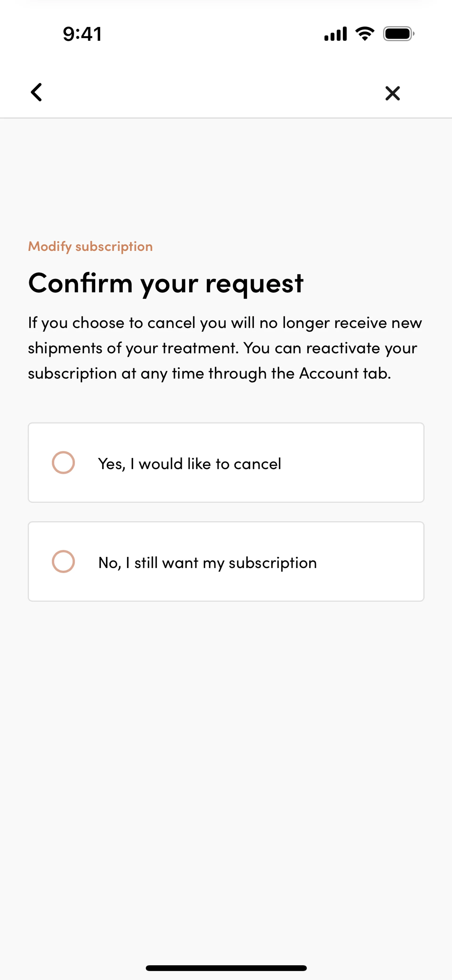Tap the "Modify subscription" label
Image resolution: width=452 pixels, height=980 pixels.
[x=90, y=247]
